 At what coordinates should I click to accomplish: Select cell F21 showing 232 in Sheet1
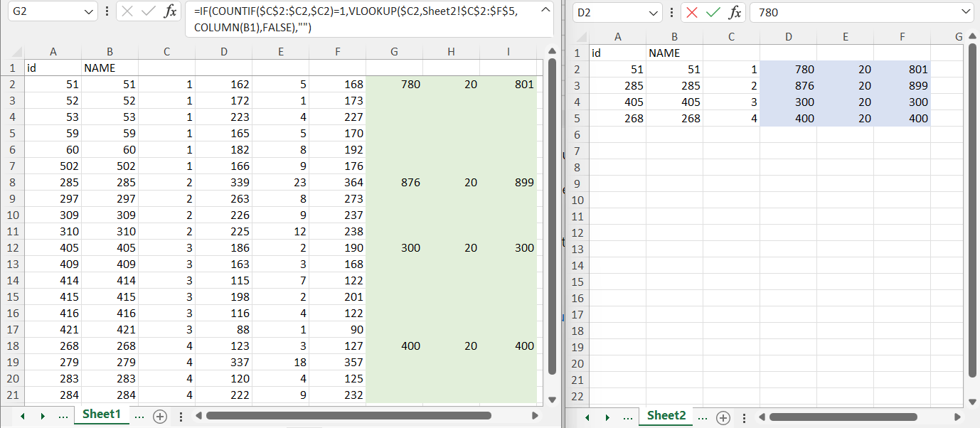pos(337,395)
